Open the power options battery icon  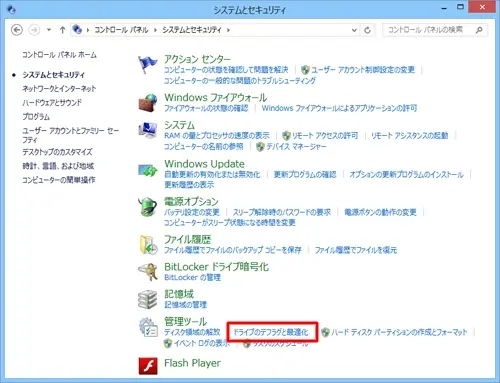pos(147,207)
